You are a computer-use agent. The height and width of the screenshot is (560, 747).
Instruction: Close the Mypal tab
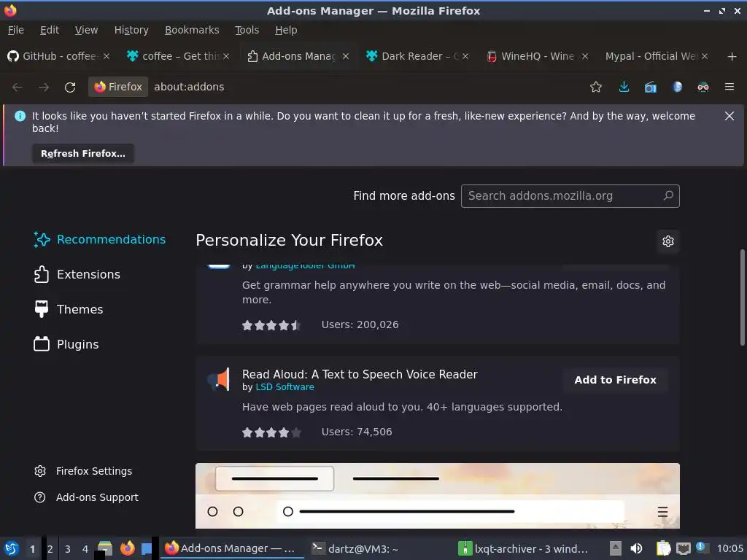point(705,56)
